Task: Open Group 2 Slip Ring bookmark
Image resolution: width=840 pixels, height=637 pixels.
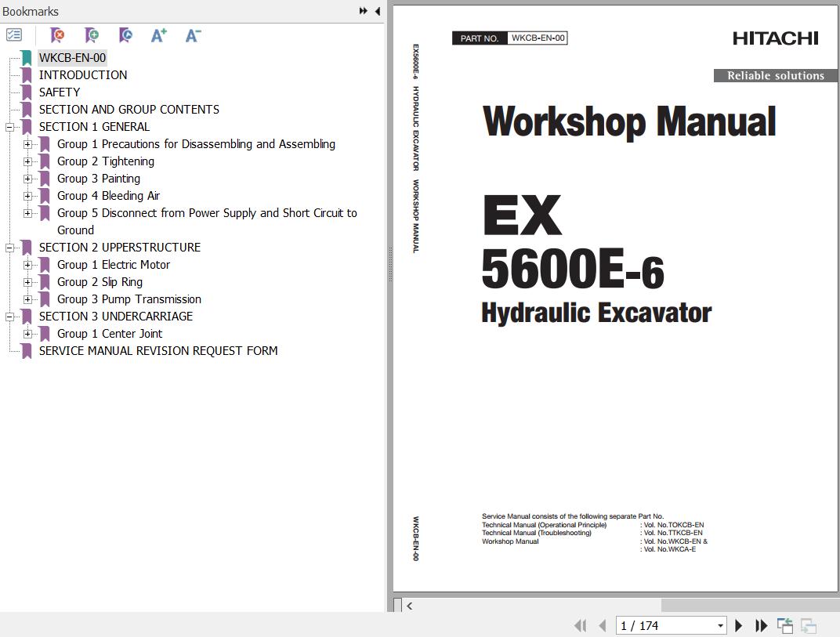Action: point(100,282)
